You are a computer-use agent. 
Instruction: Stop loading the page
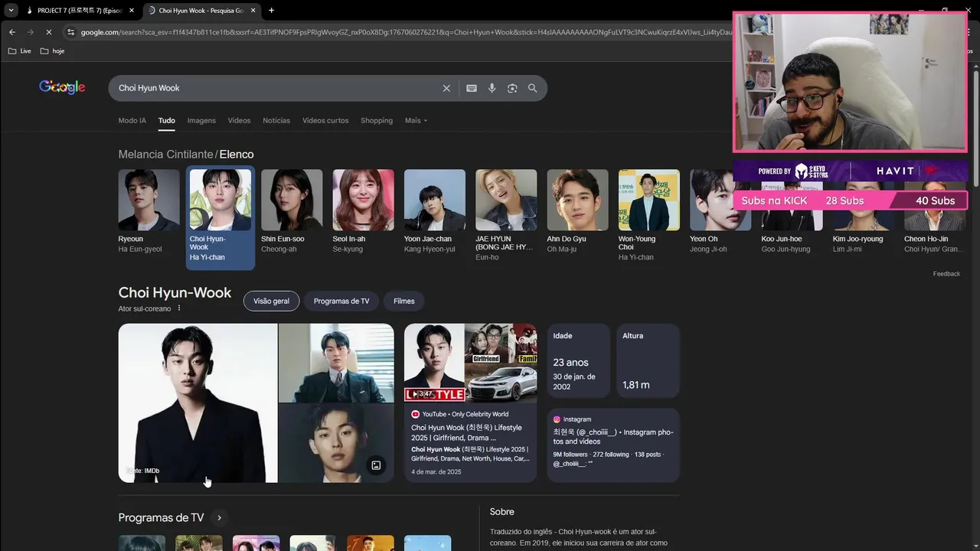(x=47, y=32)
